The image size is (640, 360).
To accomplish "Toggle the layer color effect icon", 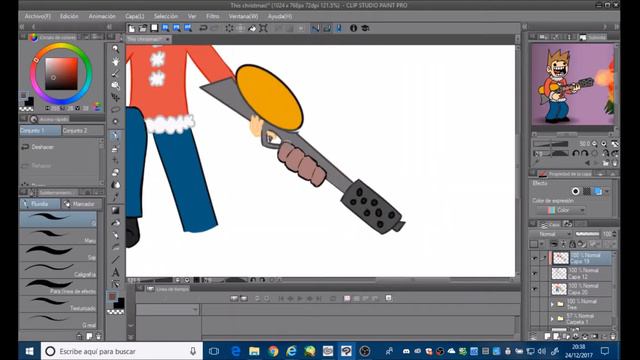I will [598, 191].
